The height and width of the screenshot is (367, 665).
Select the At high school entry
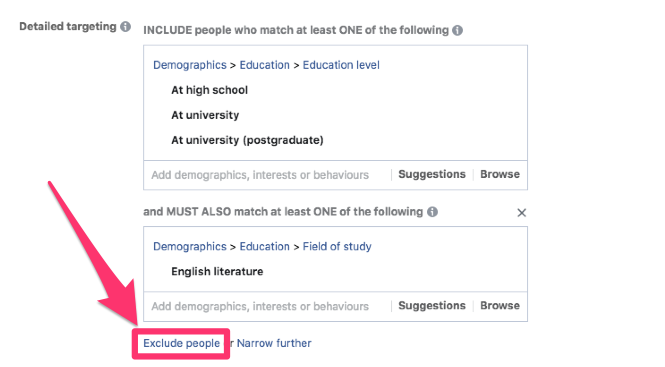click(x=210, y=90)
